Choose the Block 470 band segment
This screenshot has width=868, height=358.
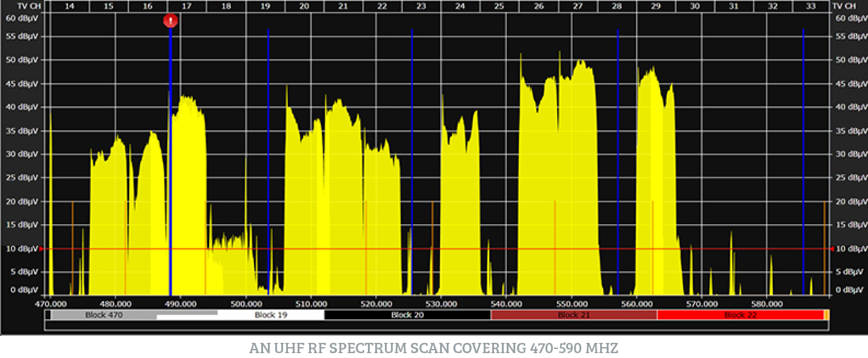point(103,314)
